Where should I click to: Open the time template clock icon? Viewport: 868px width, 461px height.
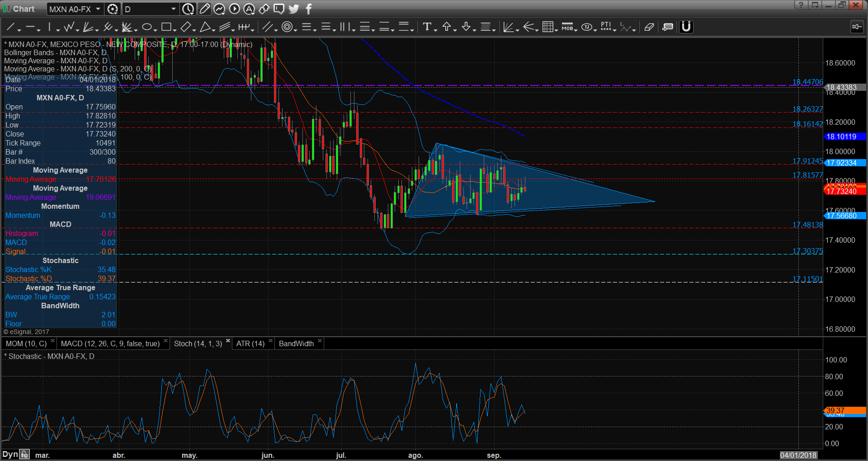point(188,9)
